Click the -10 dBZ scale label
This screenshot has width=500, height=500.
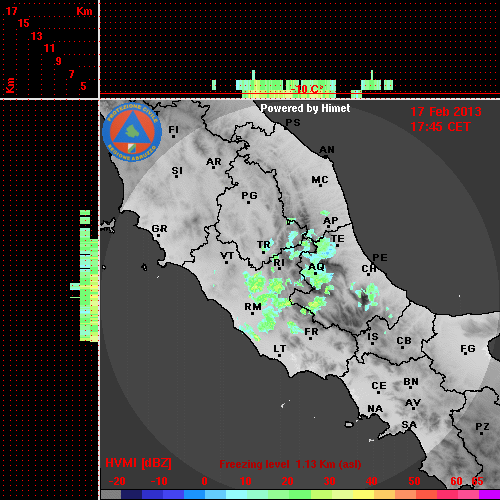click(159, 481)
